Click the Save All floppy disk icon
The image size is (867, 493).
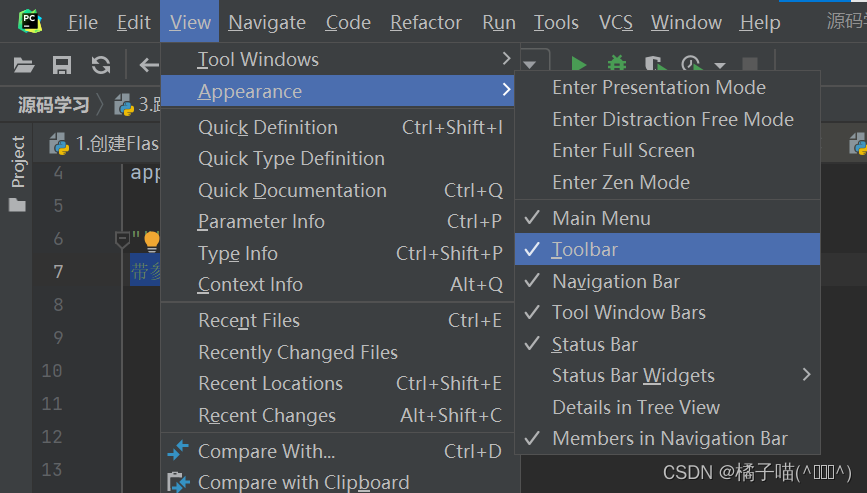point(62,65)
